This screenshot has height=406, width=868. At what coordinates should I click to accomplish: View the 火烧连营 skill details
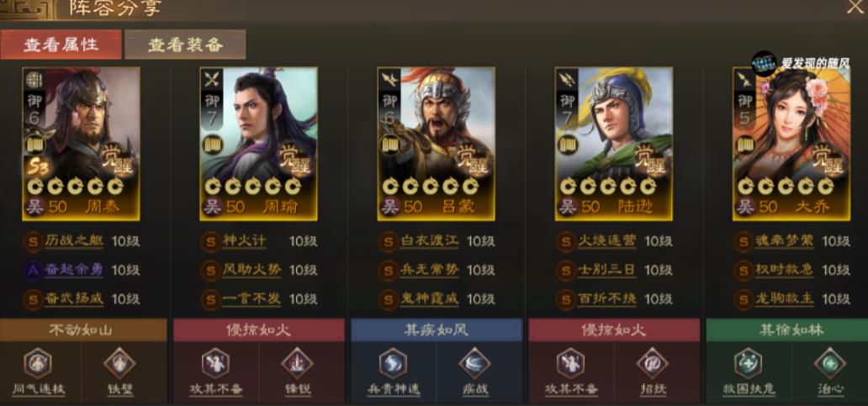[x=607, y=241]
